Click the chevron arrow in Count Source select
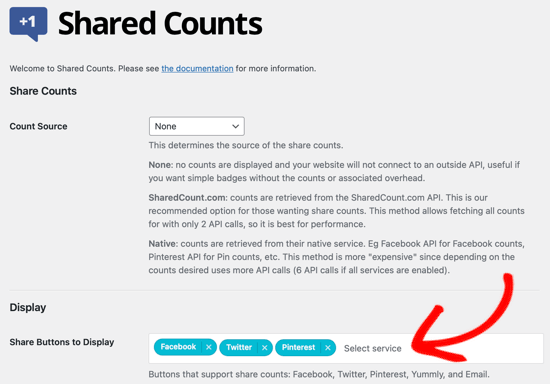This screenshot has height=384, width=550. tap(236, 126)
